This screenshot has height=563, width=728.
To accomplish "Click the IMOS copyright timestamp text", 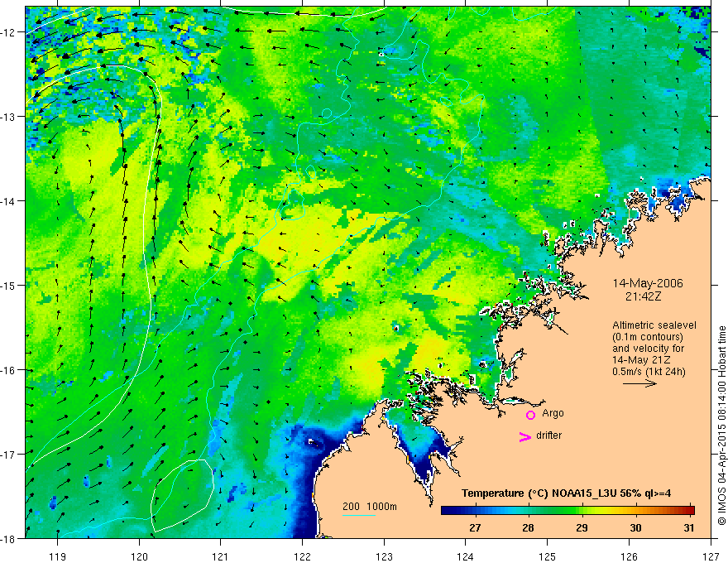I will (721, 426).
